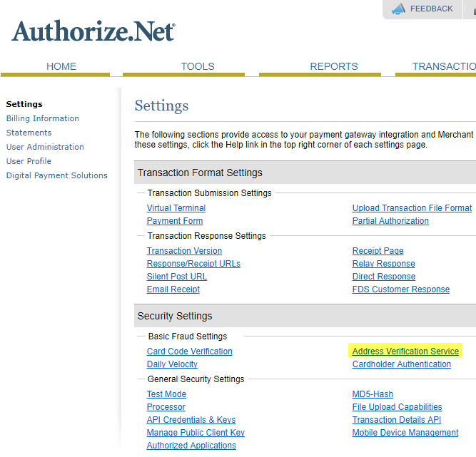Select Digital Payment Solutions
Screen dimensions: 476x457
pos(57,175)
